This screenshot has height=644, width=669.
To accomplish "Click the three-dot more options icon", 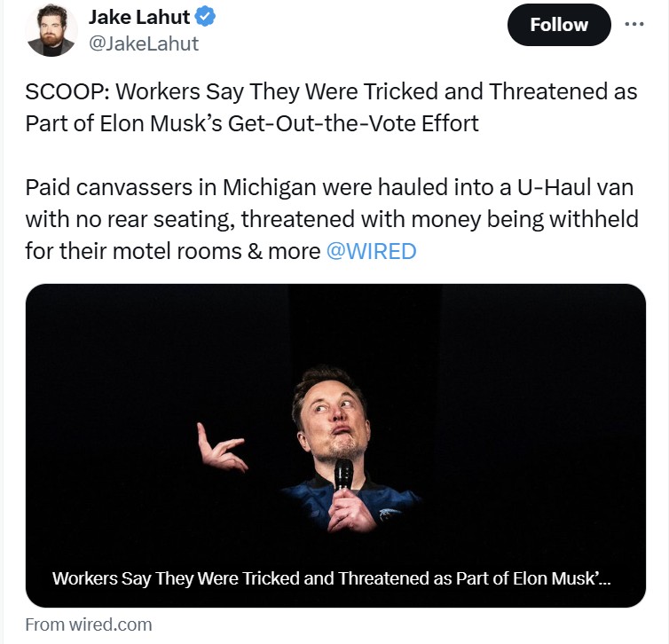I will (x=634, y=25).
